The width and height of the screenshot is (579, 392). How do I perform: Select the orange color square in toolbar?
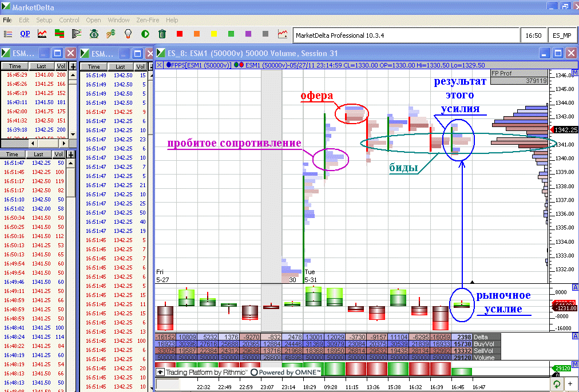point(196,34)
